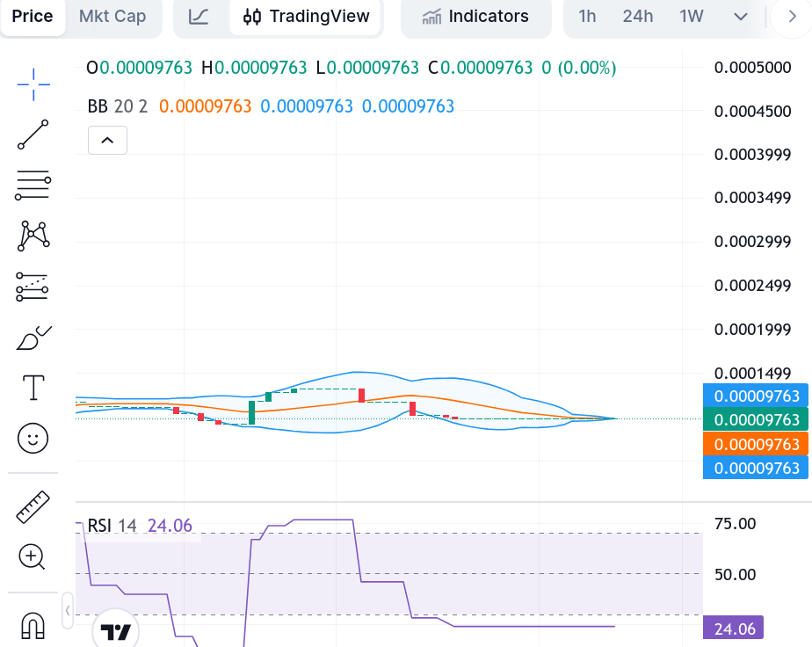Select the crosshair cursor tool
This screenshot has height=647, width=812.
coord(33,84)
